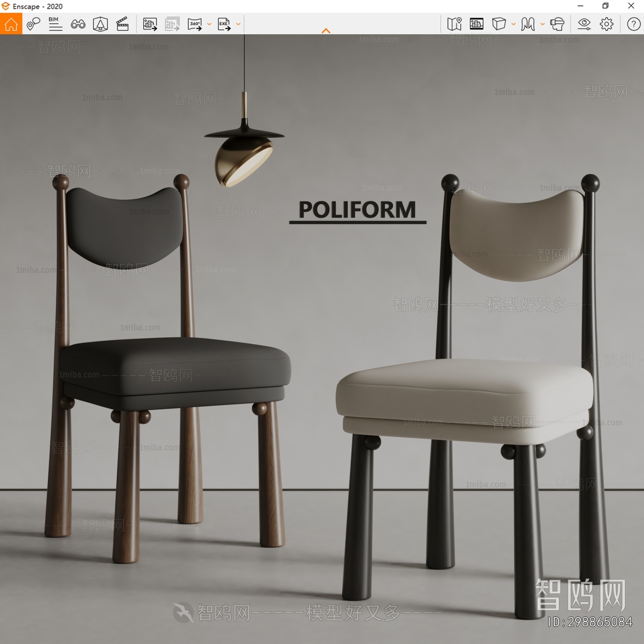Click the Projection mode cube icon
The width and height of the screenshot is (644, 644).
coord(499,24)
